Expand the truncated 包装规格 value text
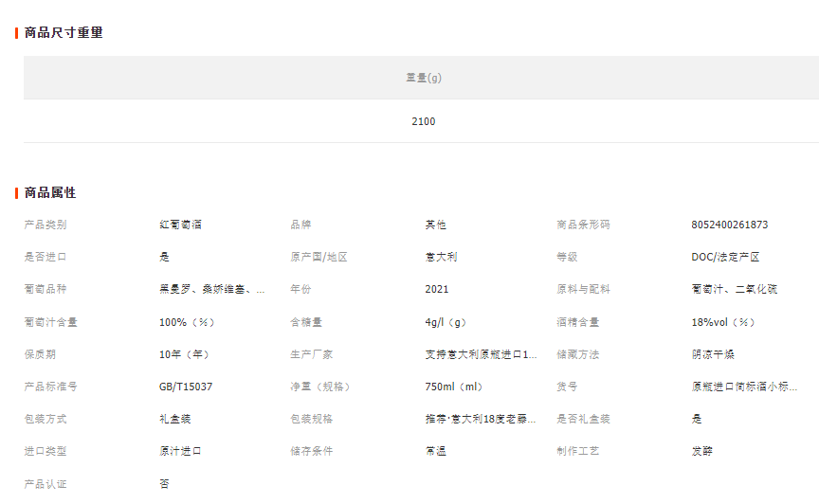Viewport: 819px width, 504px height. pyautogui.click(x=481, y=419)
